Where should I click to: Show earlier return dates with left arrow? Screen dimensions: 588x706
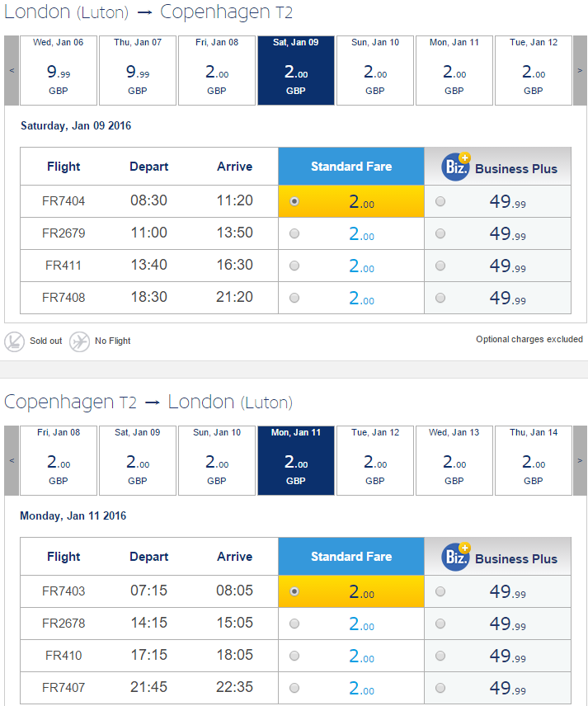12,460
